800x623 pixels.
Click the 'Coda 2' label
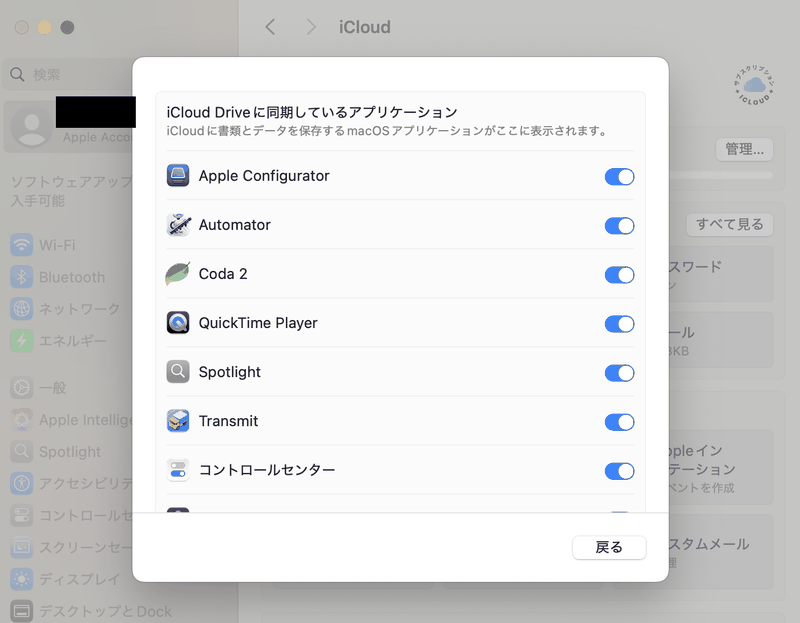coord(223,273)
